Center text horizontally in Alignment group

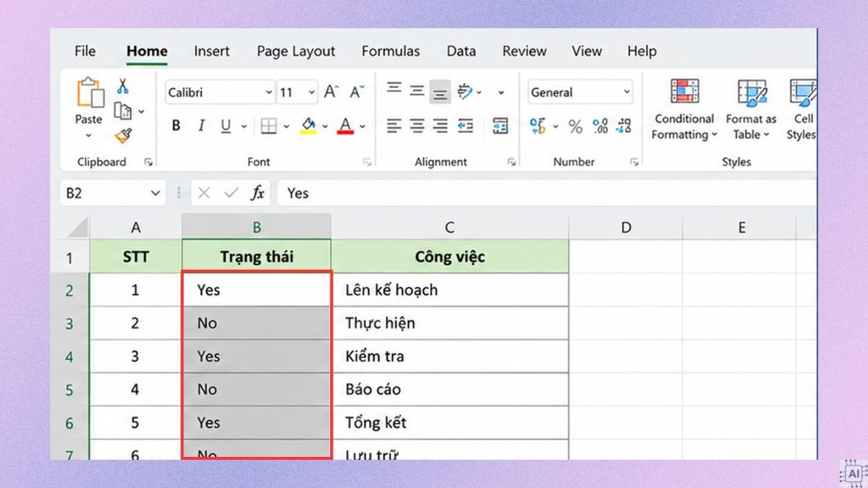coord(417,127)
